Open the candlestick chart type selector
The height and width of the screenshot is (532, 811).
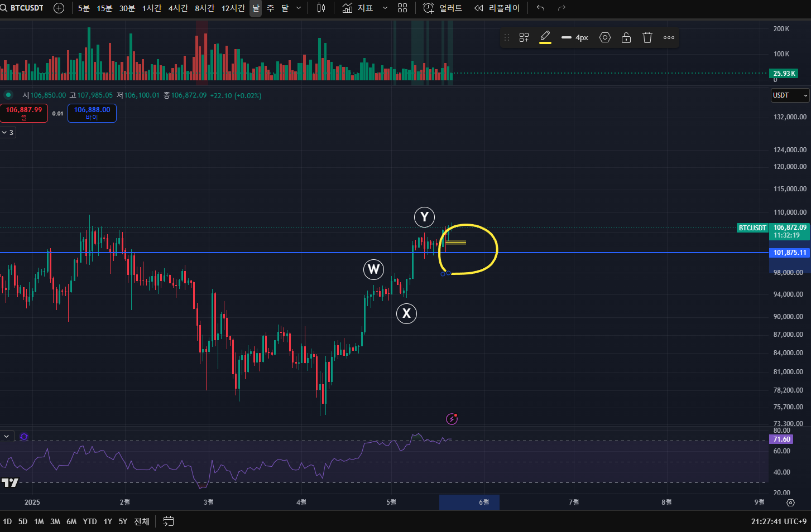tap(321, 8)
